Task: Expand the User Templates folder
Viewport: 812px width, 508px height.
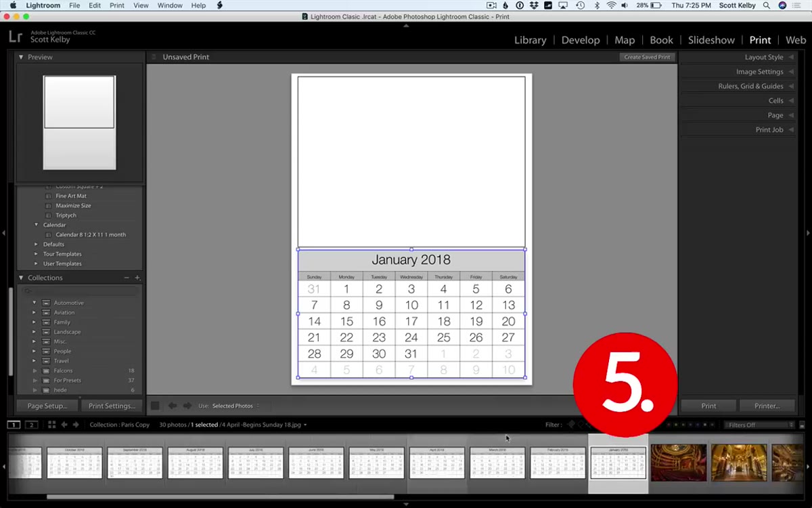Action: point(37,263)
